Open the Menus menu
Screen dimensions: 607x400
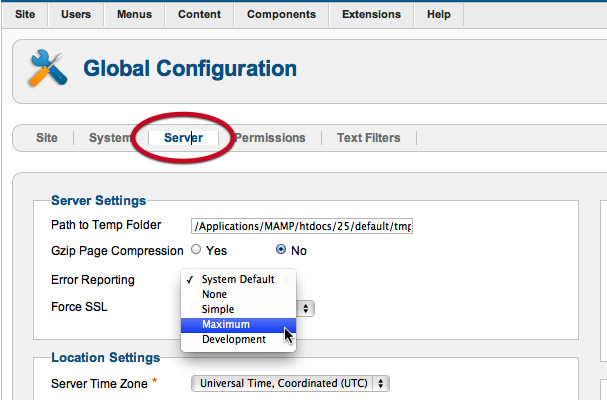coord(134,14)
